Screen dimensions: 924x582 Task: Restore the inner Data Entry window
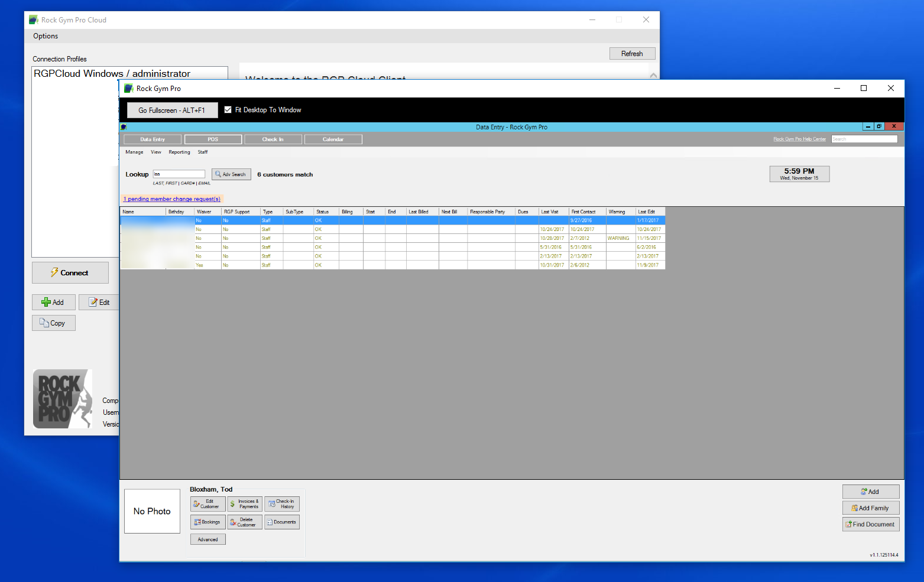[879, 126]
